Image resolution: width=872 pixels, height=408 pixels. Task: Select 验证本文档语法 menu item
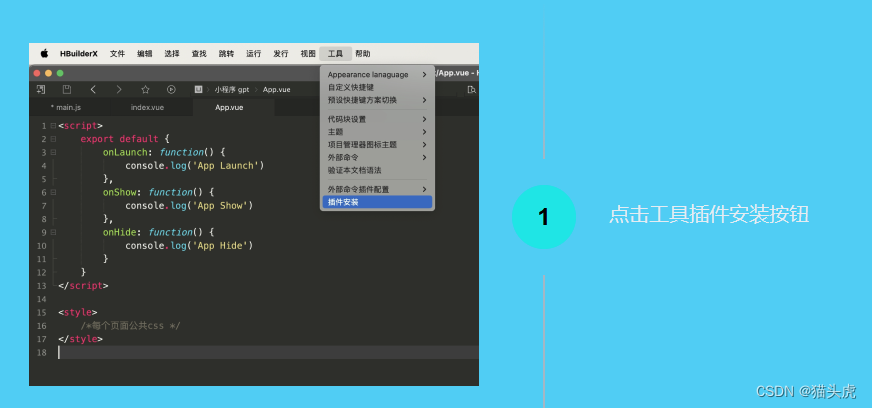377,170
